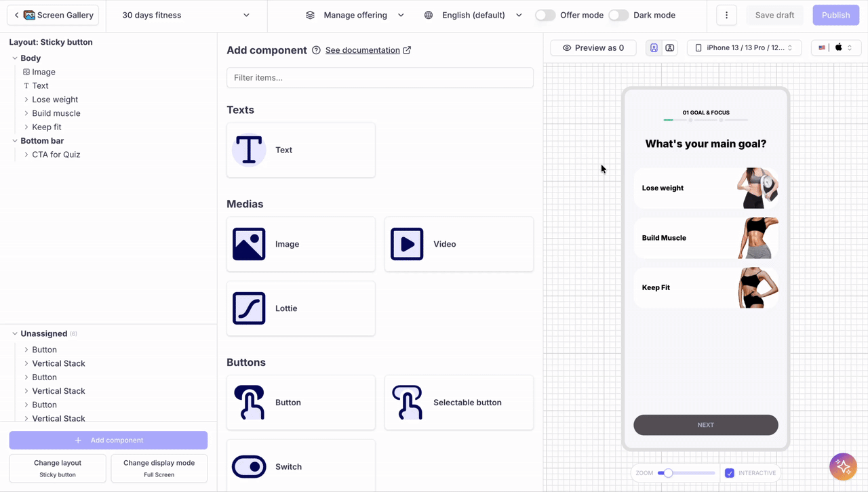Click the Save draft button

774,15
